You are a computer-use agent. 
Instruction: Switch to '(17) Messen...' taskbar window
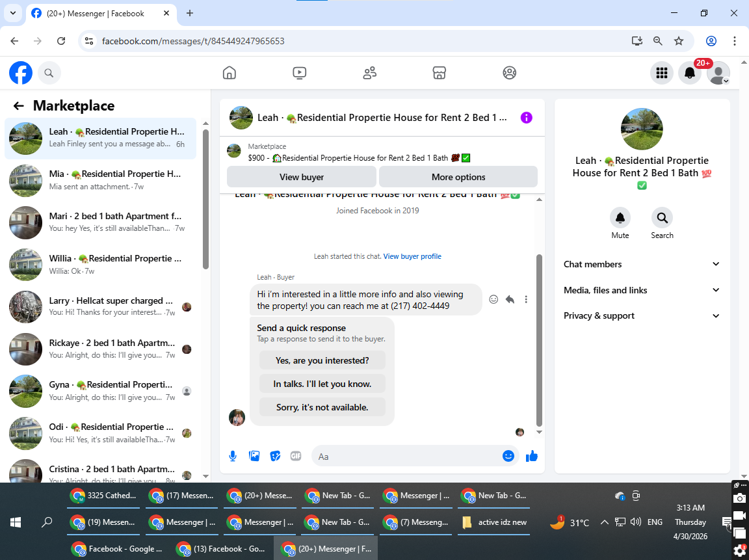pyautogui.click(x=182, y=496)
